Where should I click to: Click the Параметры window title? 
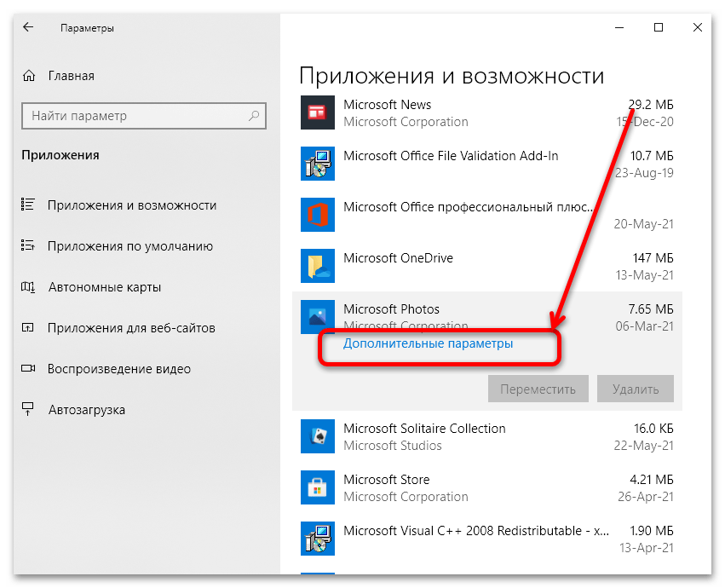pos(87,28)
